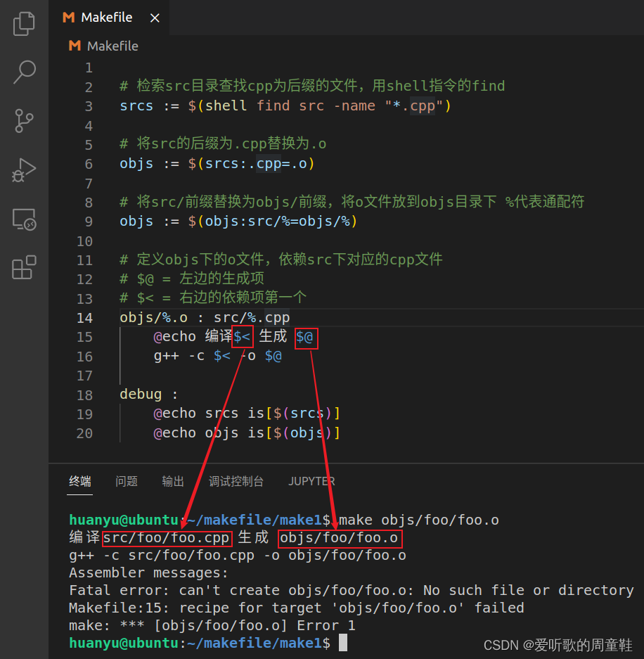Click terminal command 'make objs/foo/foo.o'

419,520
